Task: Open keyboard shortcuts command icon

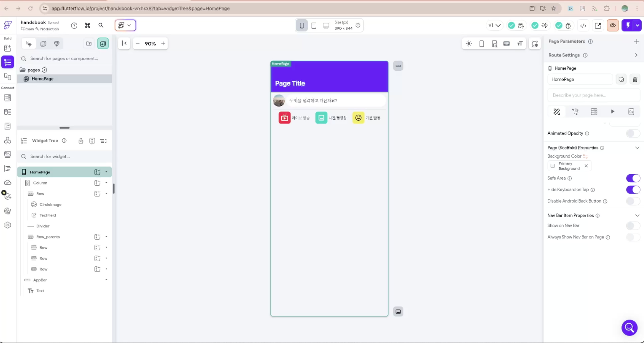Action: pos(88,25)
